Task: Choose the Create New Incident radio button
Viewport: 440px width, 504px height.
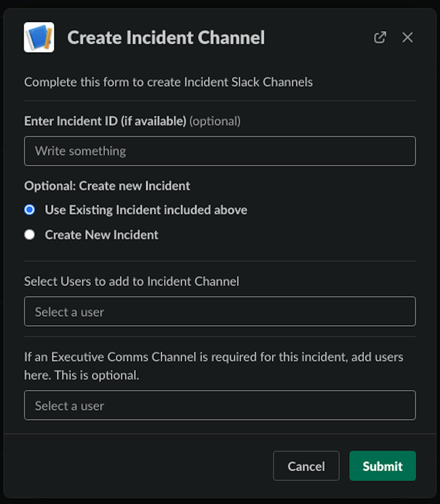Action: pos(30,235)
